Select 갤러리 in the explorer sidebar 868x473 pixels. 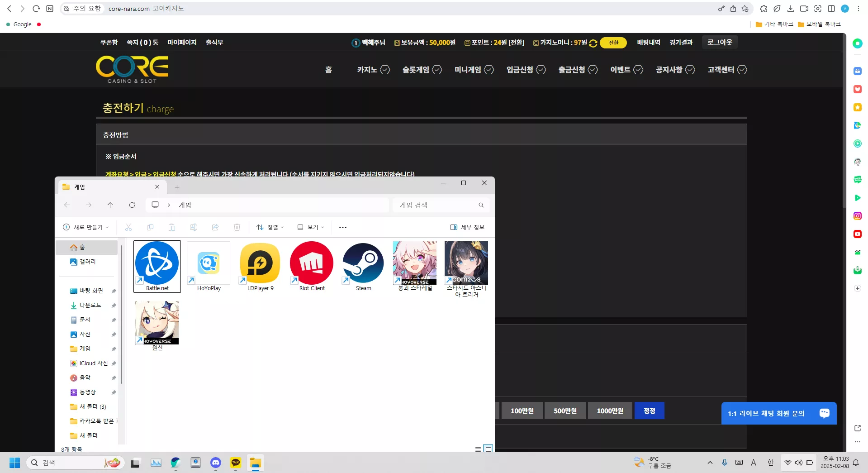coord(86,262)
